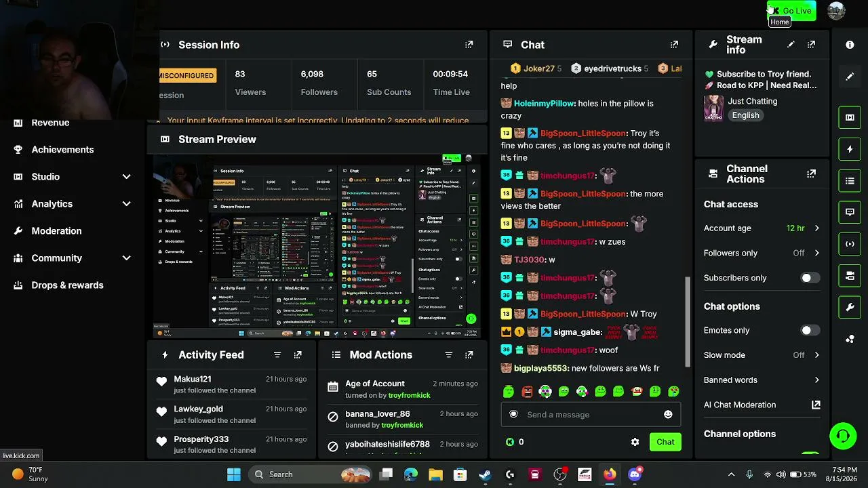
Task: Pop out the Mod Actions panel
Action: click(x=469, y=354)
